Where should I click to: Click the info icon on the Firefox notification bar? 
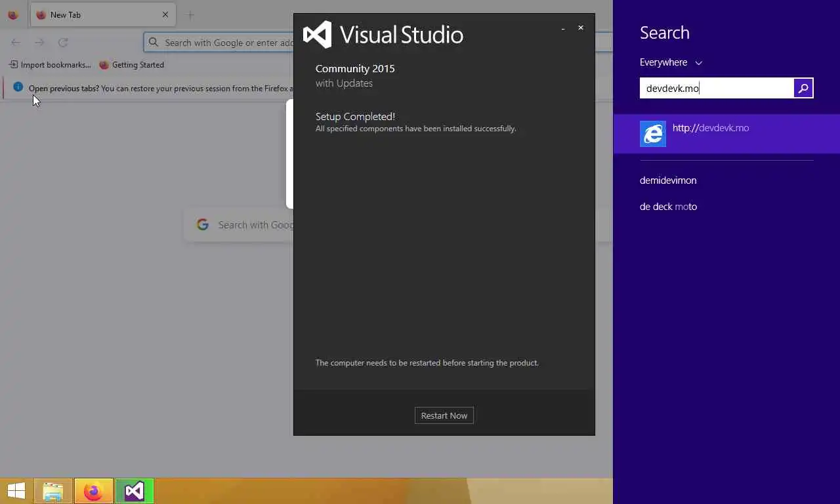pyautogui.click(x=18, y=87)
